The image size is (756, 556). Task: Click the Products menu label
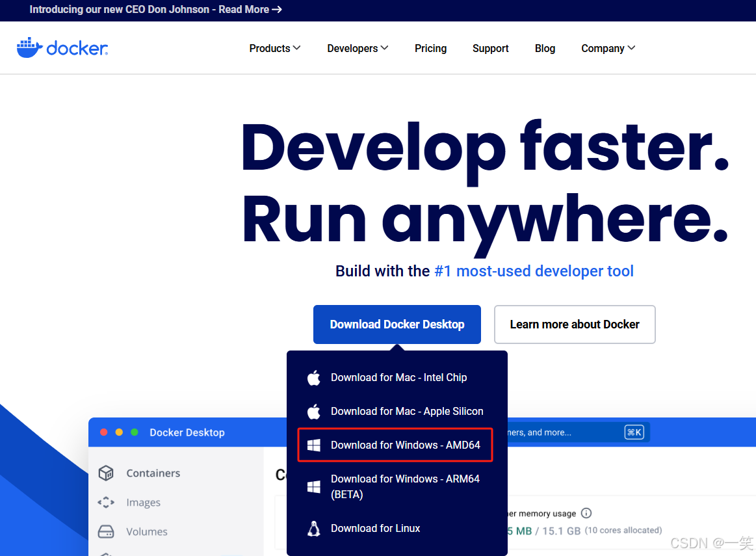[x=270, y=48]
